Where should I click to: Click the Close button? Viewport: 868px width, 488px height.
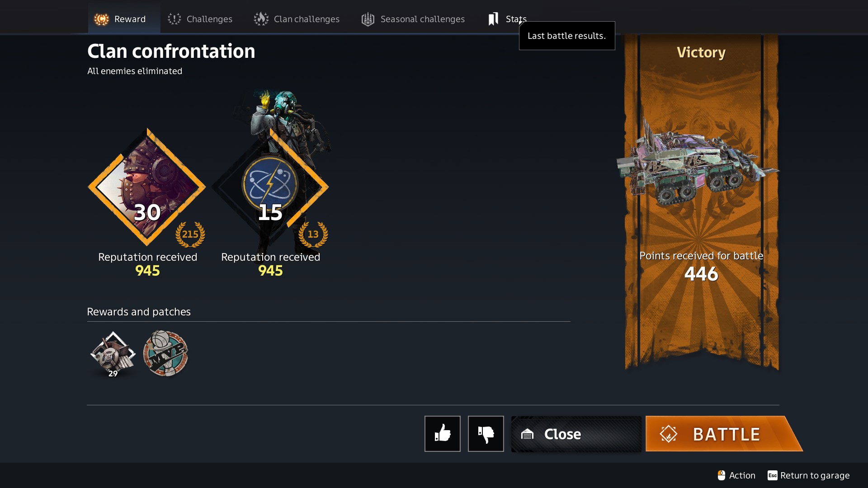click(x=576, y=434)
